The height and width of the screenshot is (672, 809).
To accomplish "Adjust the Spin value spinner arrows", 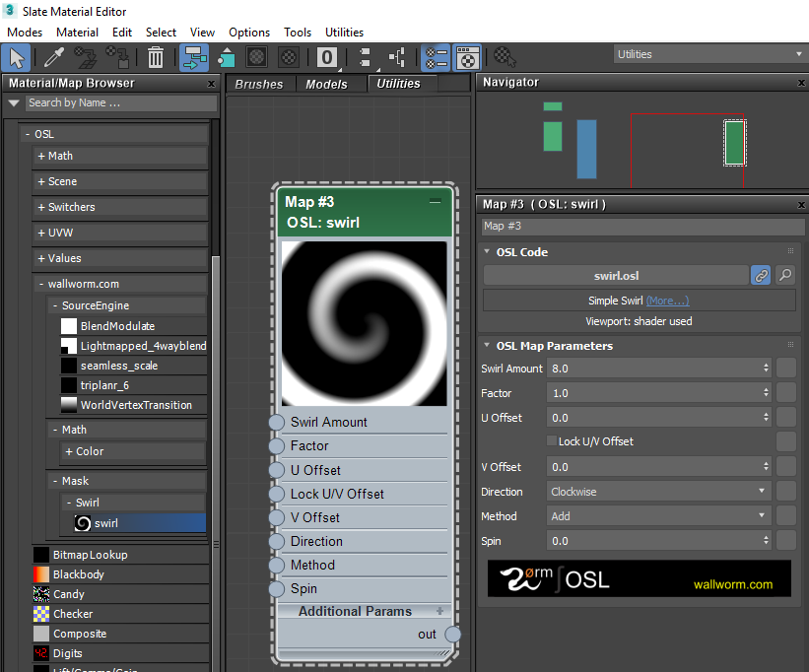I will pos(766,541).
